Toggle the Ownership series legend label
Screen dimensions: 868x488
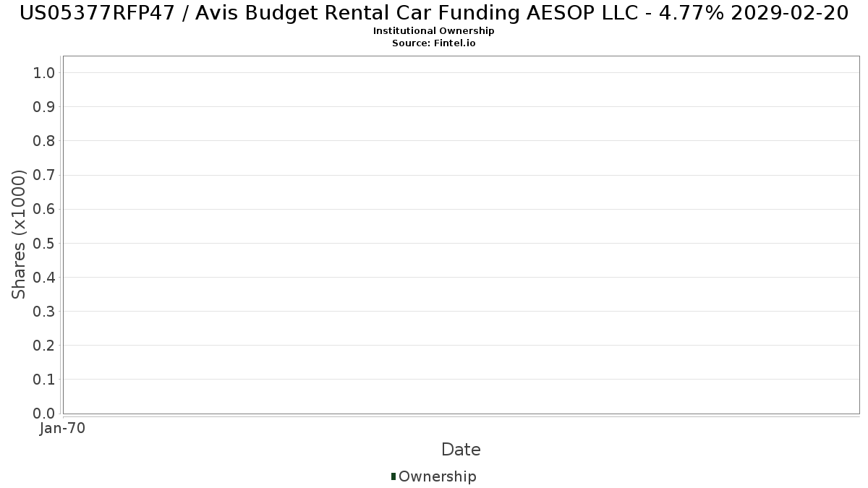437,476
